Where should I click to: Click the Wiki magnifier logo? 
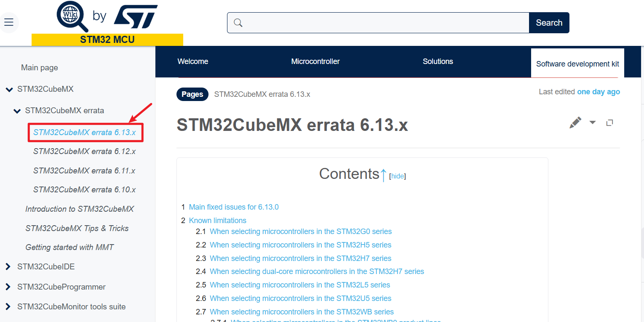click(72, 17)
